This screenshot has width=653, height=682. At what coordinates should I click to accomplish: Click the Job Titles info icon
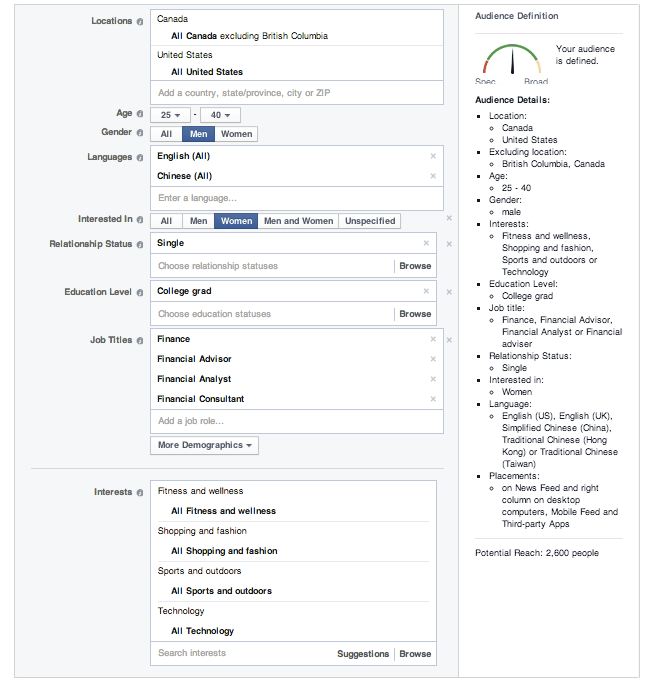pyautogui.click(x=140, y=341)
